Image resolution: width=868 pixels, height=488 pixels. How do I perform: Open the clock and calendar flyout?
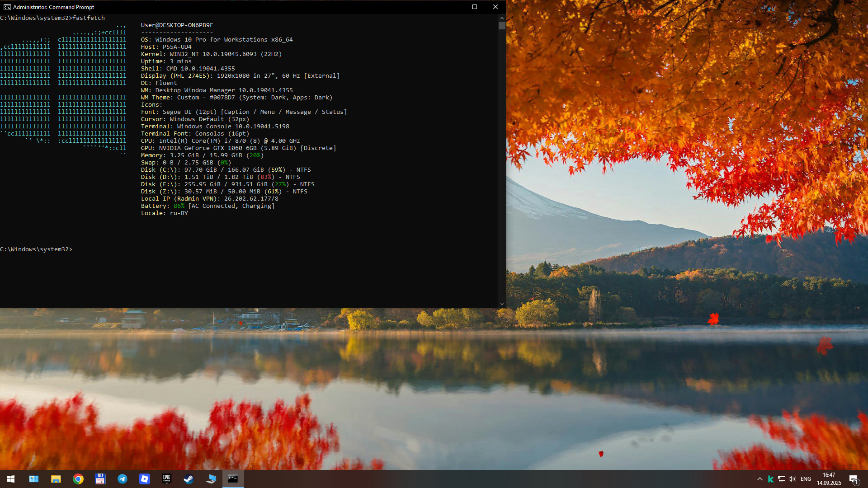pos(829,479)
